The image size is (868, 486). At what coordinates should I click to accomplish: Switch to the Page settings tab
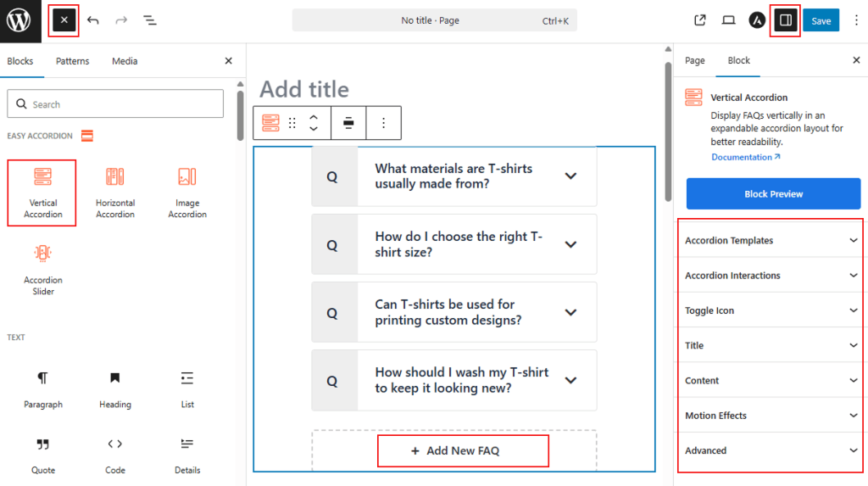pos(694,61)
